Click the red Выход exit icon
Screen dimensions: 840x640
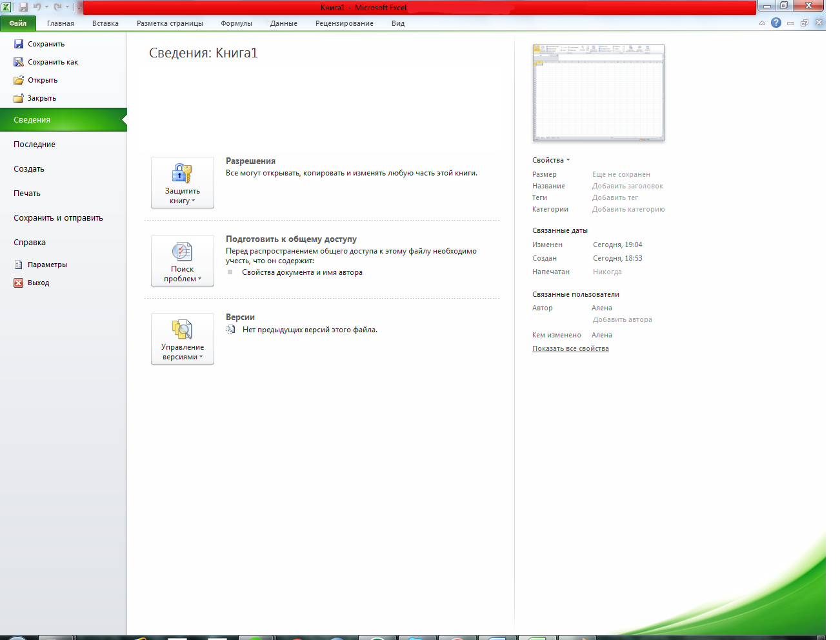pyautogui.click(x=19, y=283)
